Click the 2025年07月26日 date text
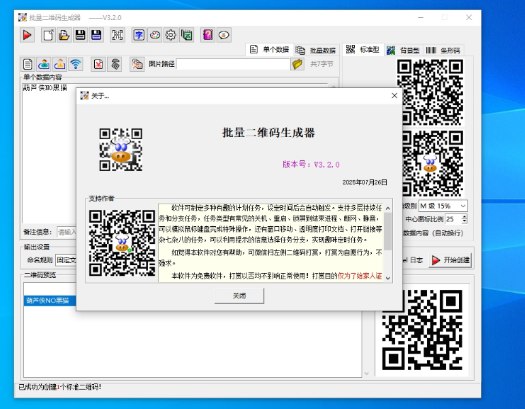The image size is (525, 409). pos(365,182)
